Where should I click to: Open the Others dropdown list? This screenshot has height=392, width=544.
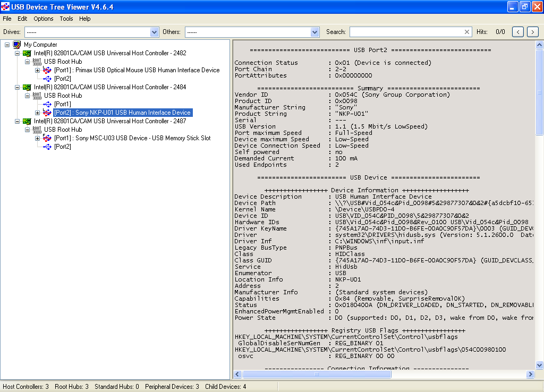[314, 32]
